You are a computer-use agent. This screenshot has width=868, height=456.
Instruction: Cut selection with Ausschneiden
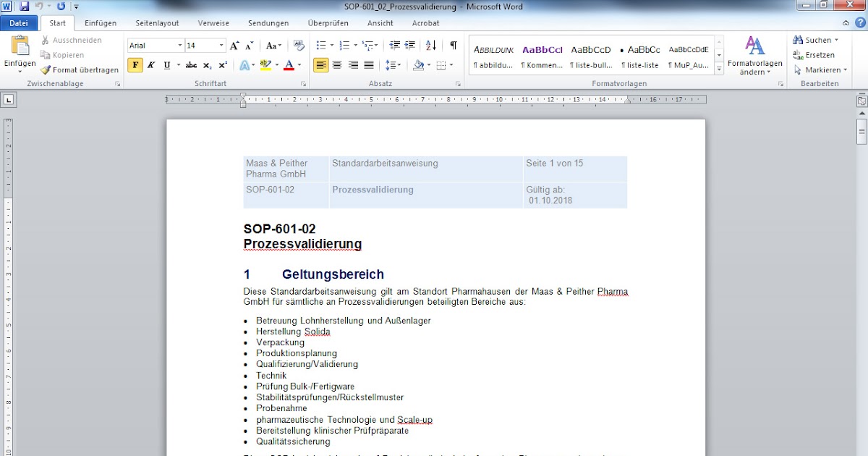point(71,40)
